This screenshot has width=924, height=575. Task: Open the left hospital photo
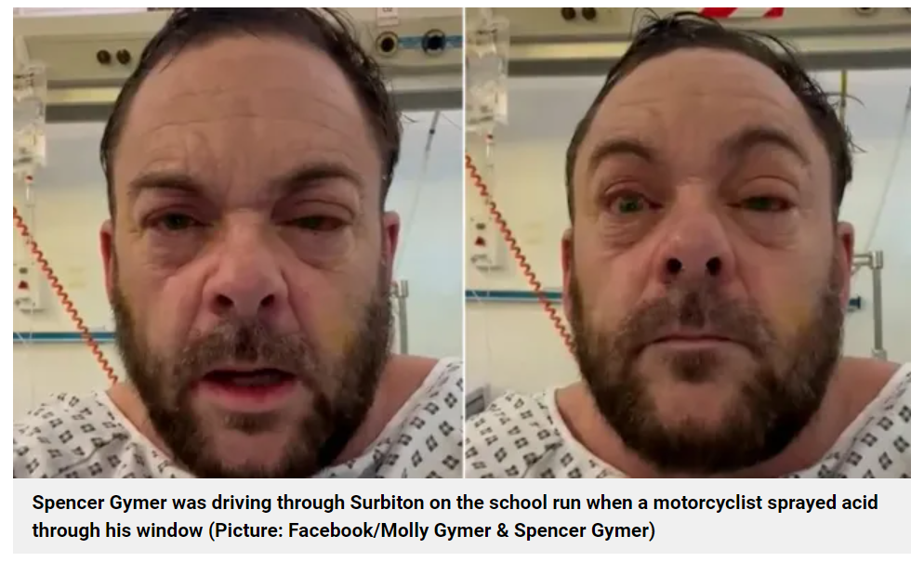(x=237, y=242)
